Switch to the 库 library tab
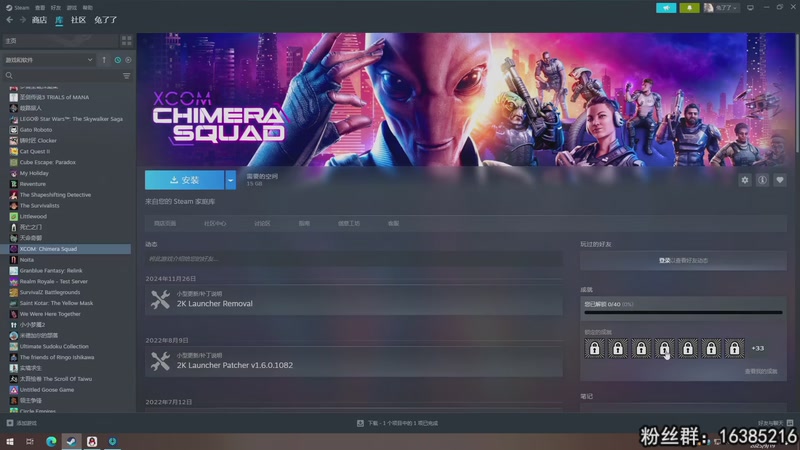This screenshot has height=450, width=800. point(59,20)
